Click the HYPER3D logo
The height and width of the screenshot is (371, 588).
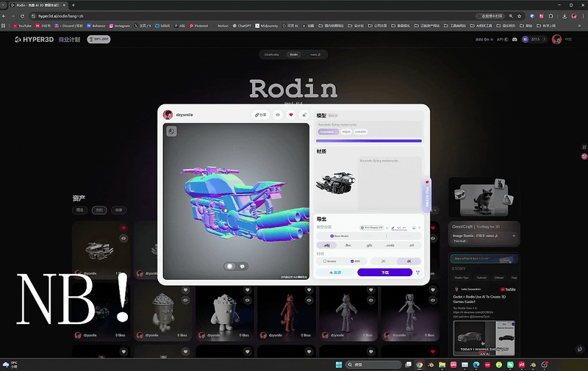(33, 39)
